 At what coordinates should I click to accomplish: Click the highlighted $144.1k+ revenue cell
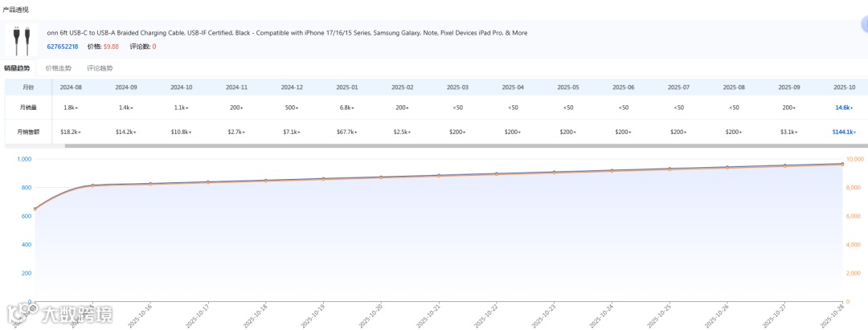pos(845,132)
